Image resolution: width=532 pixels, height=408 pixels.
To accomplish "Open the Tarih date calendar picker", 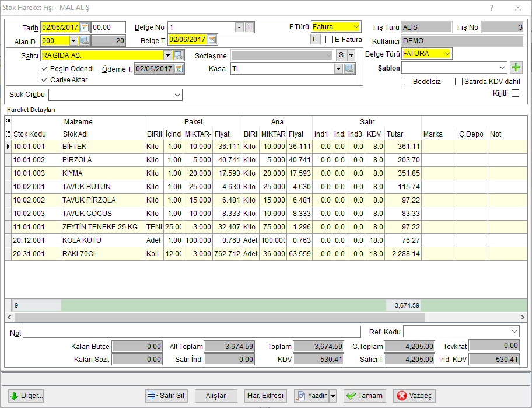I will (x=85, y=27).
